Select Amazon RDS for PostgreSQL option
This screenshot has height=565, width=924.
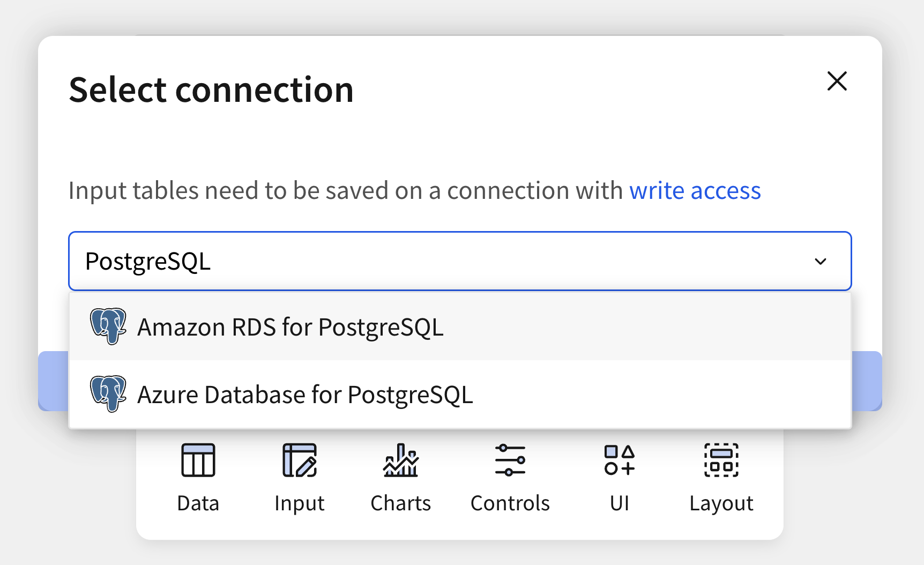tap(290, 327)
